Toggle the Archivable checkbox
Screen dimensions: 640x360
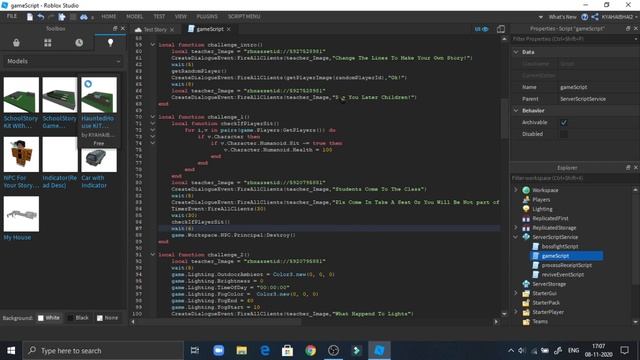564,122
